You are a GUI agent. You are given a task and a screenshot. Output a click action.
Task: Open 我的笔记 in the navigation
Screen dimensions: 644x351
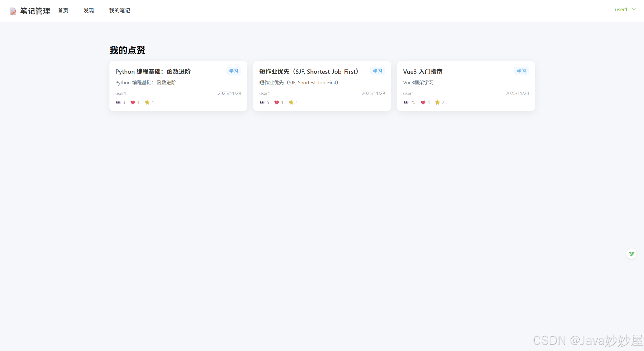(120, 11)
